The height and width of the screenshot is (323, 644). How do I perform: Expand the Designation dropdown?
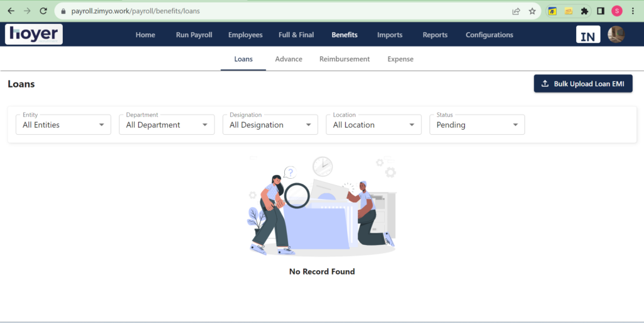click(270, 125)
